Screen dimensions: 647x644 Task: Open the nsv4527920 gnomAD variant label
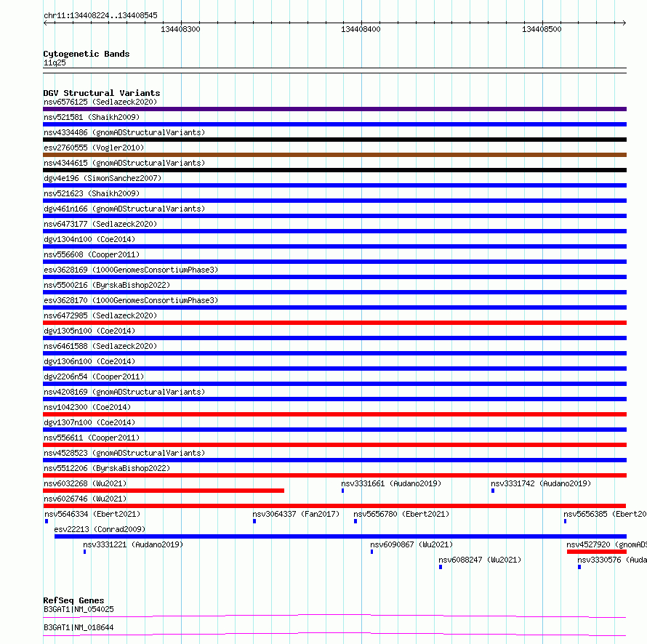pos(606,544)
